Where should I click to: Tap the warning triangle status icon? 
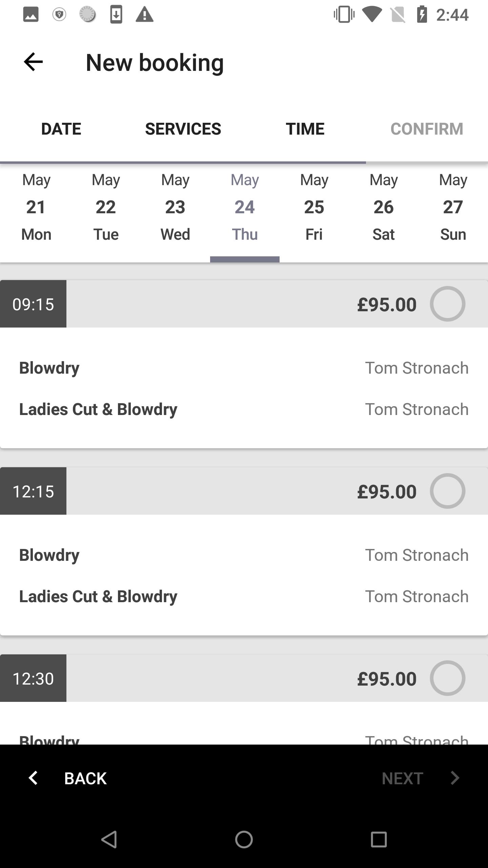(145, 15)
